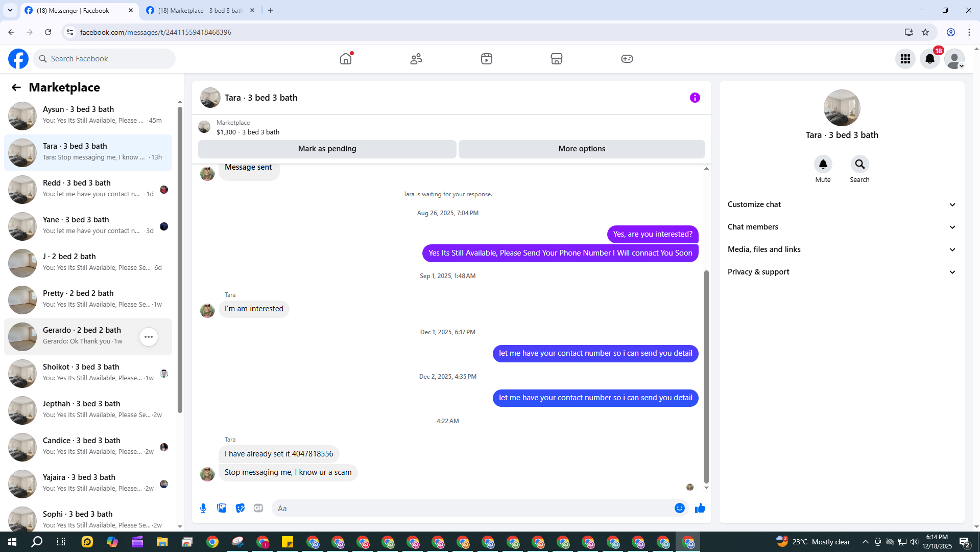Expand Media, files and links section
The height and width of the screenshot is (552, 980).
(x=842, y=249)
